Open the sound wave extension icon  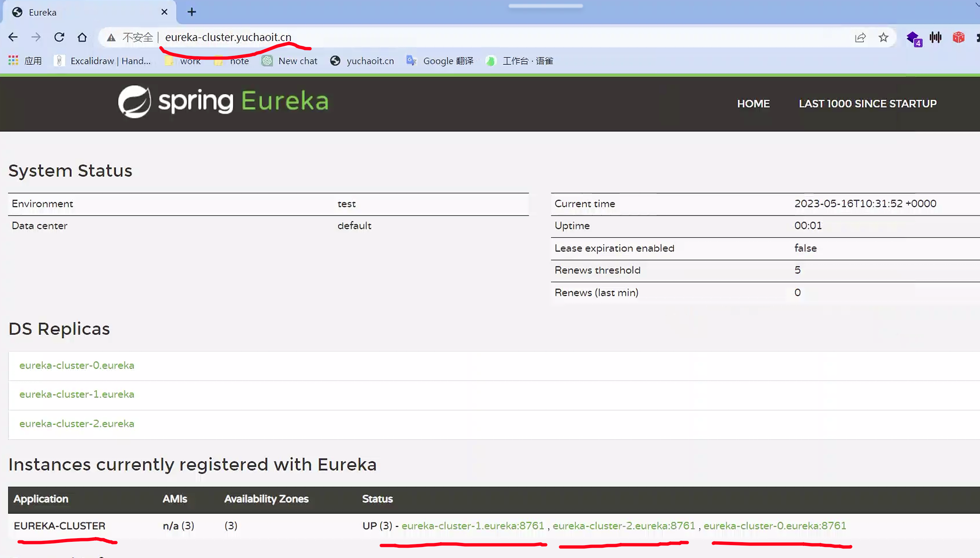935,37
